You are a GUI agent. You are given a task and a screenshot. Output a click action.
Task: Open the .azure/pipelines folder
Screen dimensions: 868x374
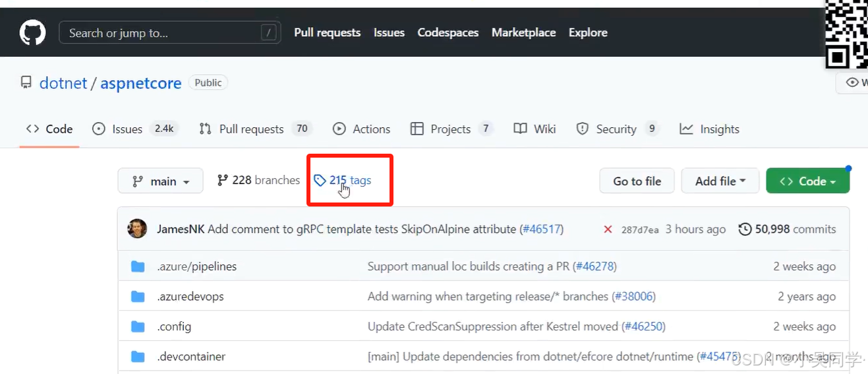196,266
